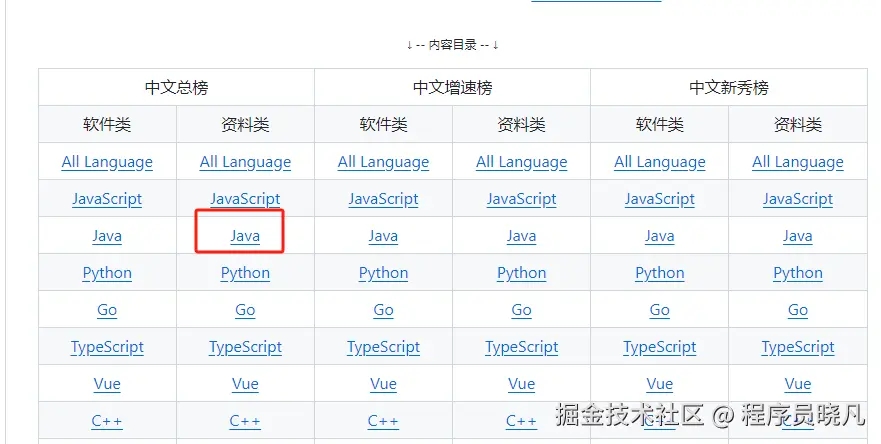881x444 pixels.
Task: Follow the Java link under 中文总榜 资料类
Action: (245, 236)
